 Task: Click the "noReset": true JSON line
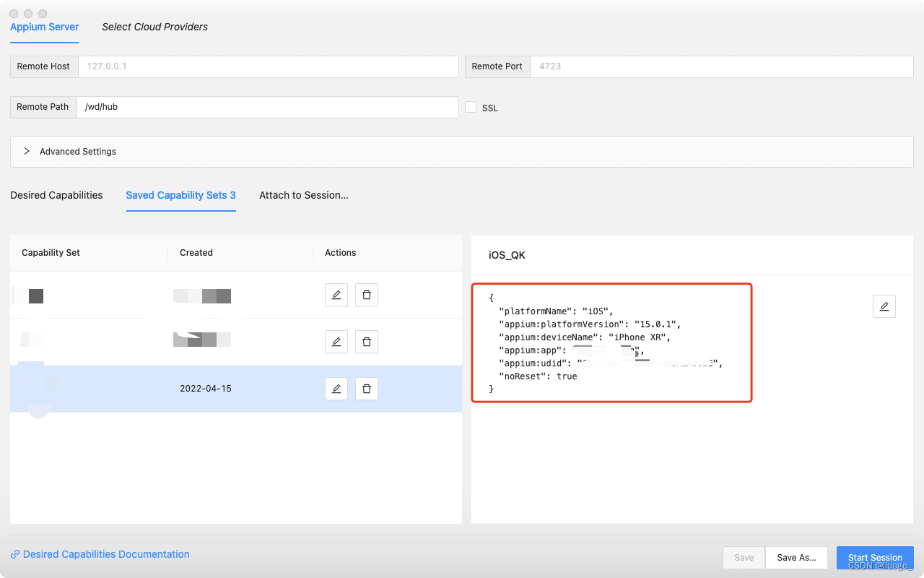(538, 376)
